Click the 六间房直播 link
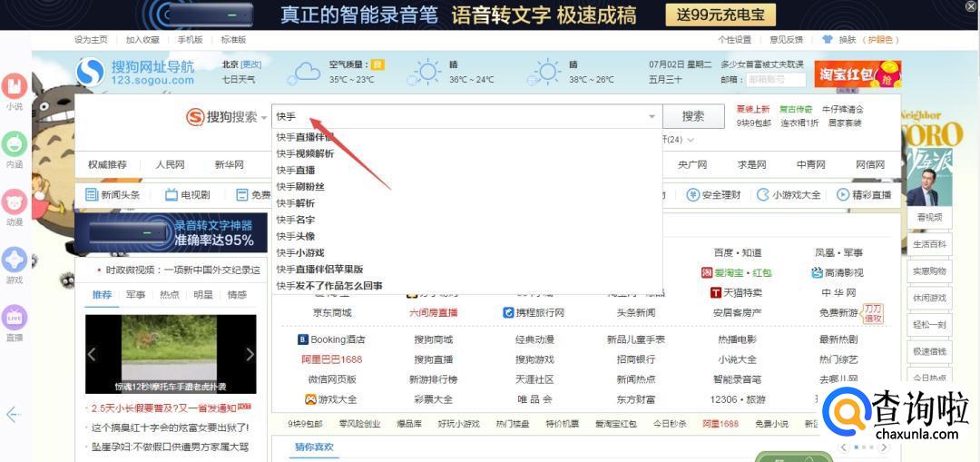Image resolution: width=980 pixels, height=462 pixels. point(433,312)
